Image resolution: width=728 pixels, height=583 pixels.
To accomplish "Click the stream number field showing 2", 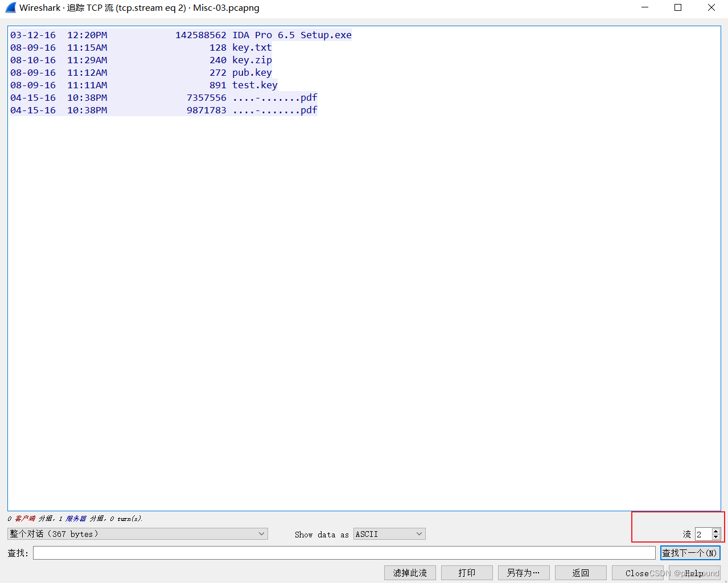I will [x=704, y=534].
